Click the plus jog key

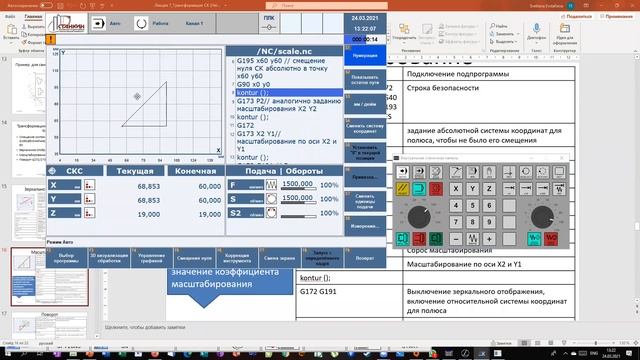pyautogui.click(x=489, y=239)
